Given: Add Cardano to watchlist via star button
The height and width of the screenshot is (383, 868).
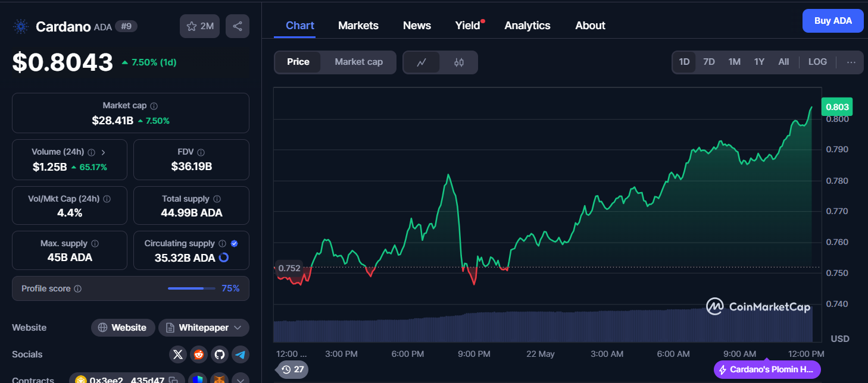Looking at the screenshot, I should (200, 26).
